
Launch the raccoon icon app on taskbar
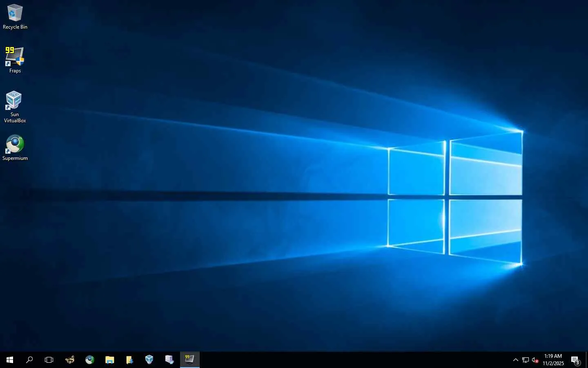click(x=70, y=360)
